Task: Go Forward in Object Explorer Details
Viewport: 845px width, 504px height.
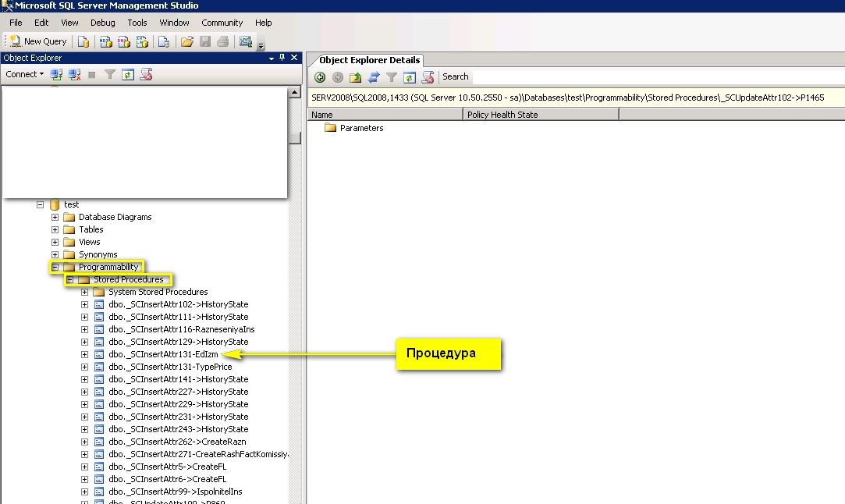Action: 338,77
